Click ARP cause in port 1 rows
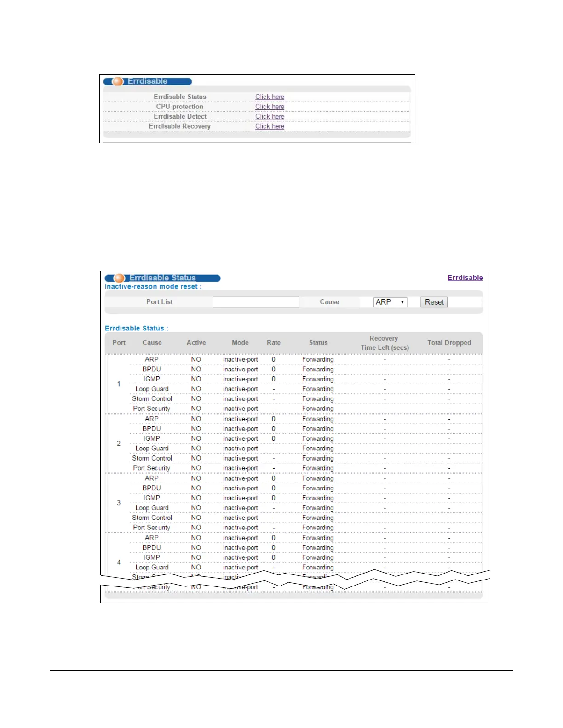Viewport: 563px width, 728px height. 152,359
